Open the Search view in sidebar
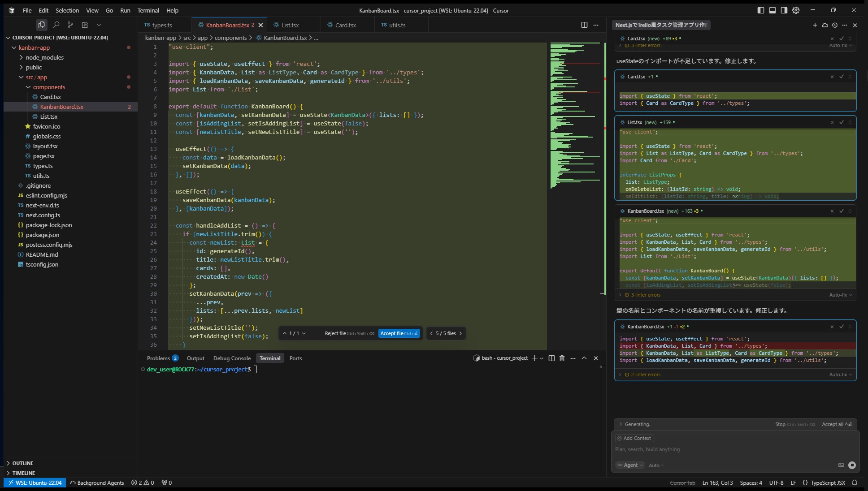The height and width of the screenshot is (491, 868). (x=56, y=25)
